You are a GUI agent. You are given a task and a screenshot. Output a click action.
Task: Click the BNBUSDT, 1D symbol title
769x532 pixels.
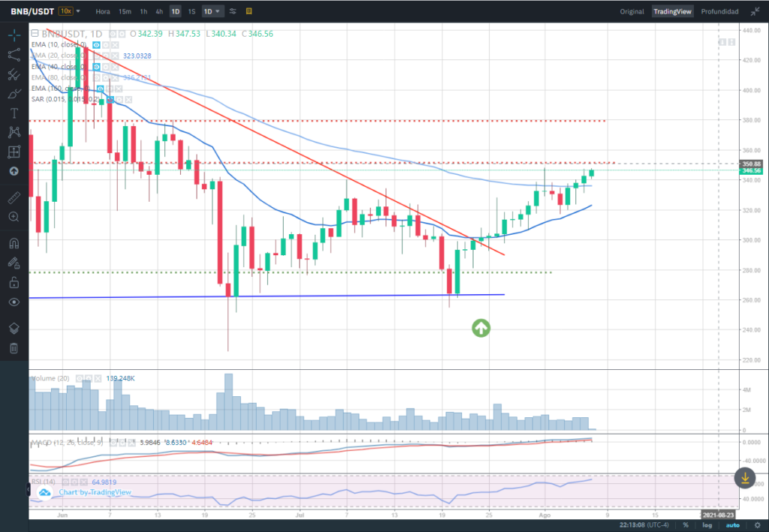[x=72, y=33]
